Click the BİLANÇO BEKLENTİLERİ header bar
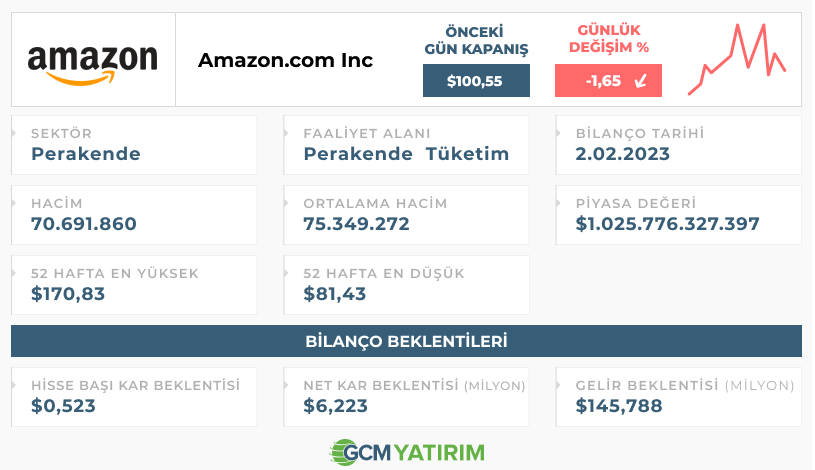This screenshot has height=470, width=815. coord(406,341)
